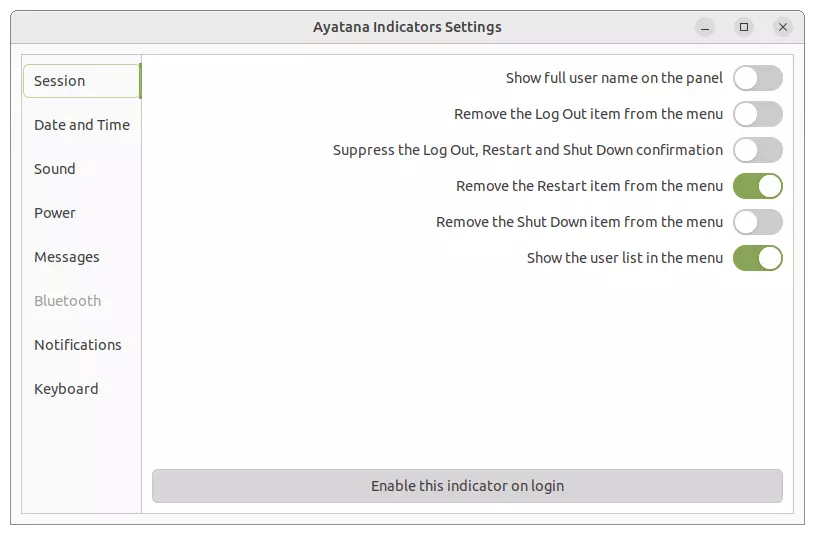Click the Show the user list label

[624, 258]
